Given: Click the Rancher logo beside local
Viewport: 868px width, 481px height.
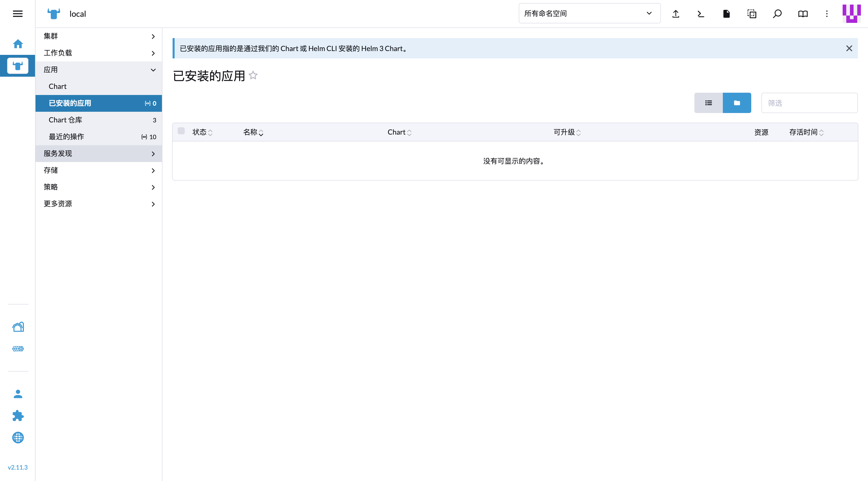Looking at the screenshot, I should [x=54, y=13].
